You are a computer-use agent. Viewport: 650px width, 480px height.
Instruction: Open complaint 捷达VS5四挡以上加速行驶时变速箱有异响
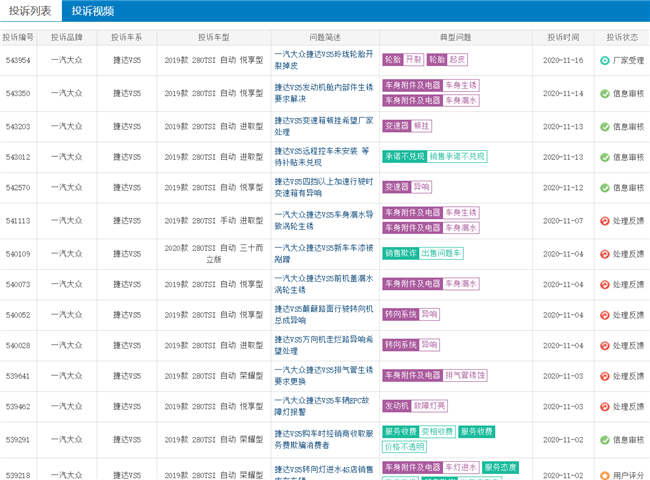pyautogui.click(x=324, y=187)
